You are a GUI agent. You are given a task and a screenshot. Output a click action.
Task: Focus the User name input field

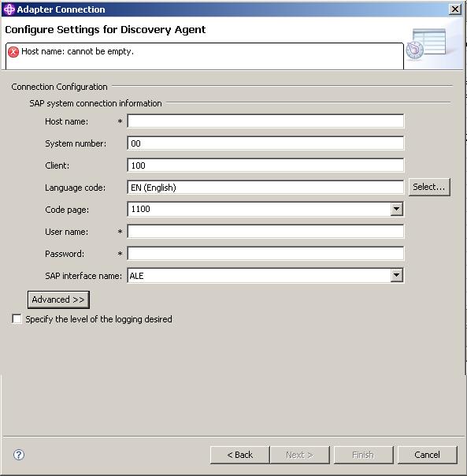point(265,232)
